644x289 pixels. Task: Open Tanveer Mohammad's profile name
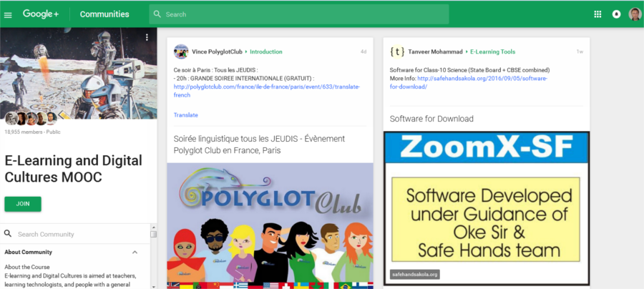(435, 52)
